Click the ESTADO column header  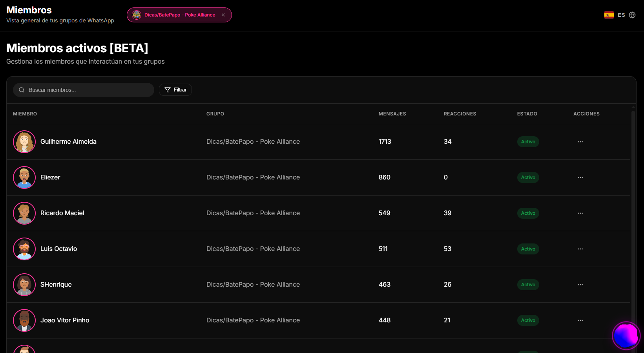tap(527, 114)
